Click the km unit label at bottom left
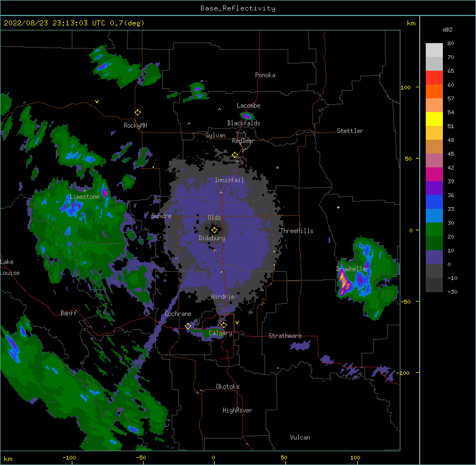The image size is (476, 465). coord(8,458)
